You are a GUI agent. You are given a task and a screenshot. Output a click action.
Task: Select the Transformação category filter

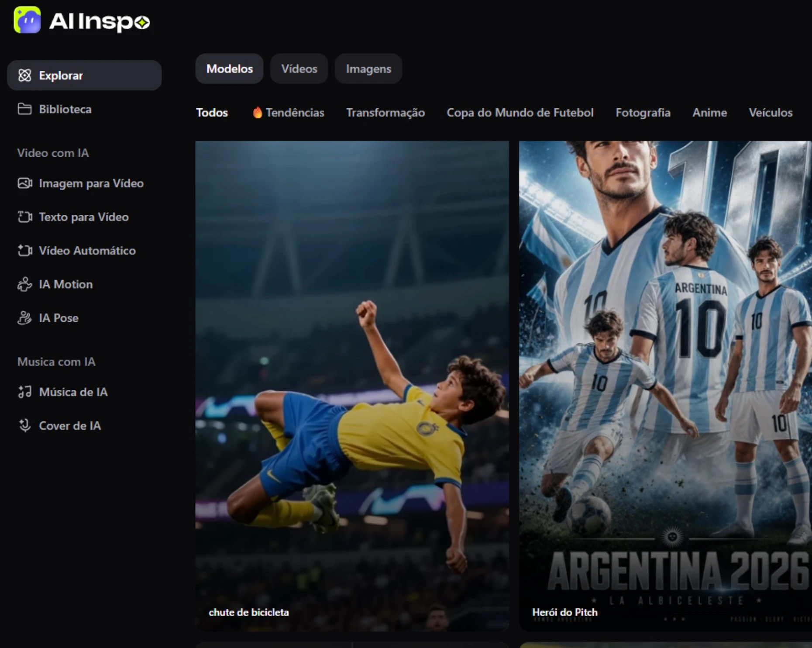point(385,113)
